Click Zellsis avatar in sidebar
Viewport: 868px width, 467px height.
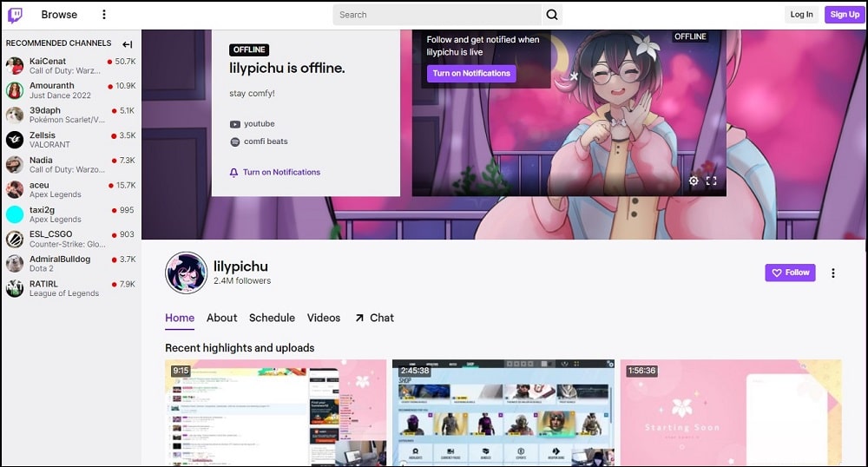15,140
